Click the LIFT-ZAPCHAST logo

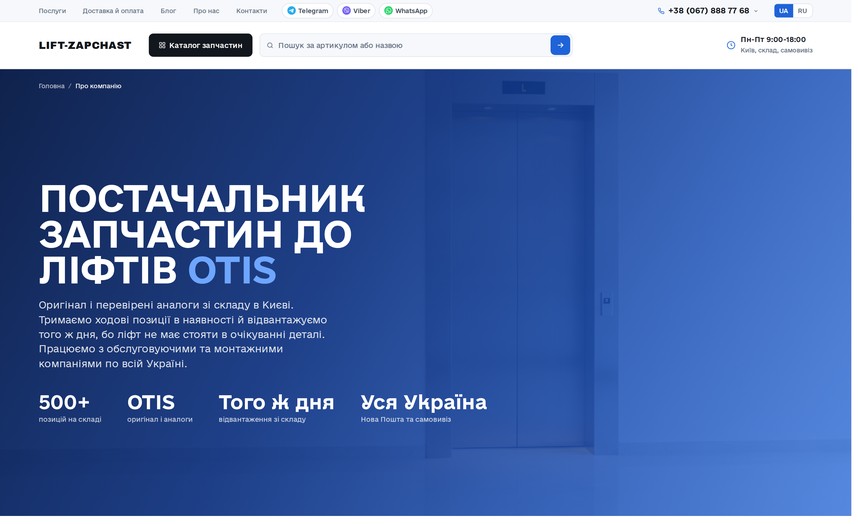[85, 45]
